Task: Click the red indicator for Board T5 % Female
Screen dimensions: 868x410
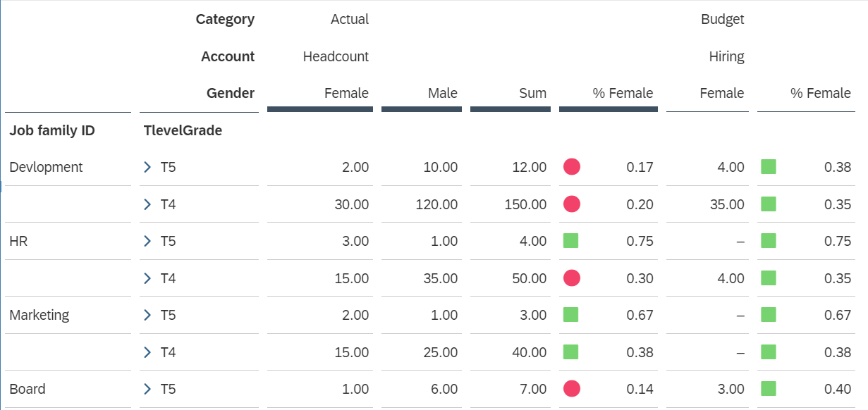Action: (572, 388)
